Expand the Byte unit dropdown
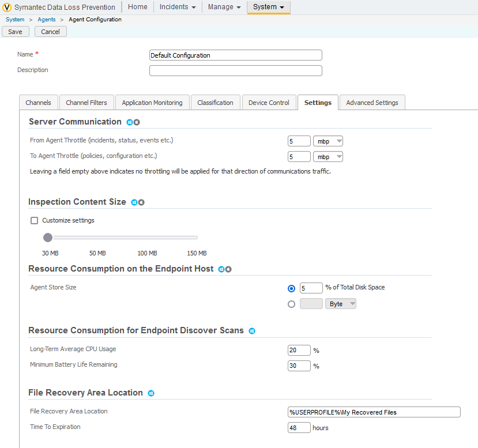Image resolution: width=478 pixels, height=448 pixels. pos(341,304)
